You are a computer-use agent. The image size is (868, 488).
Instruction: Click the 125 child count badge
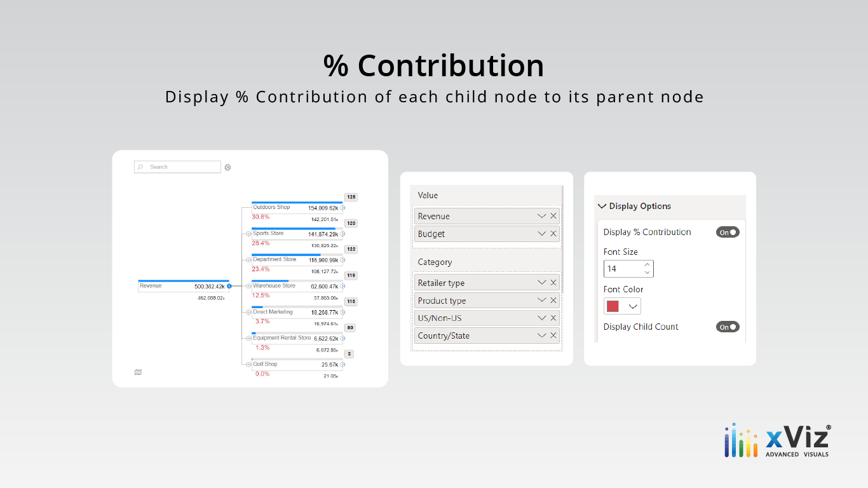click(x=351, y=197)
